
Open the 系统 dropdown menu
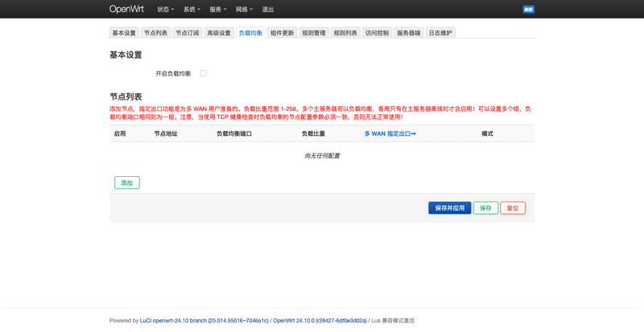[192, 10]
